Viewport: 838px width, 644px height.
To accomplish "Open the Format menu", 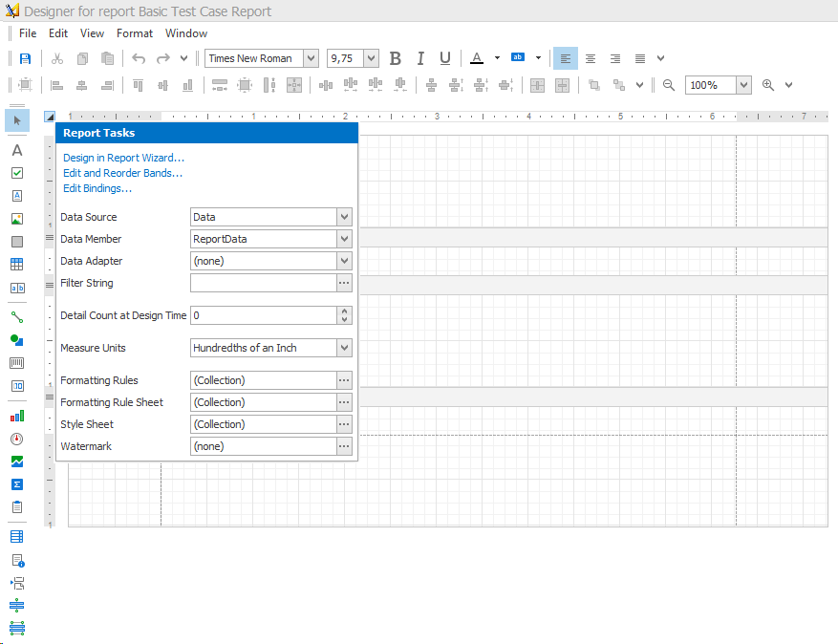I will click(135, 33).
